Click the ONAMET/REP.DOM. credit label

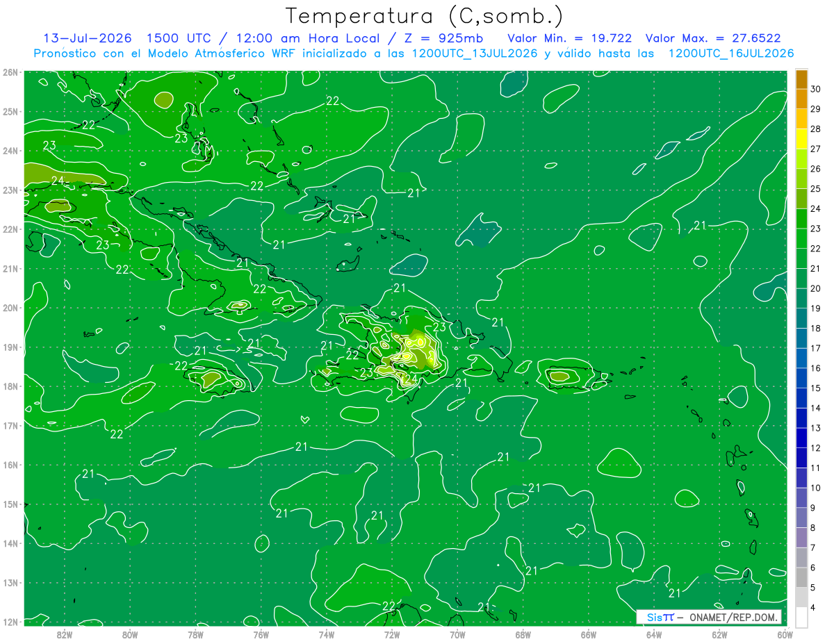734,617
